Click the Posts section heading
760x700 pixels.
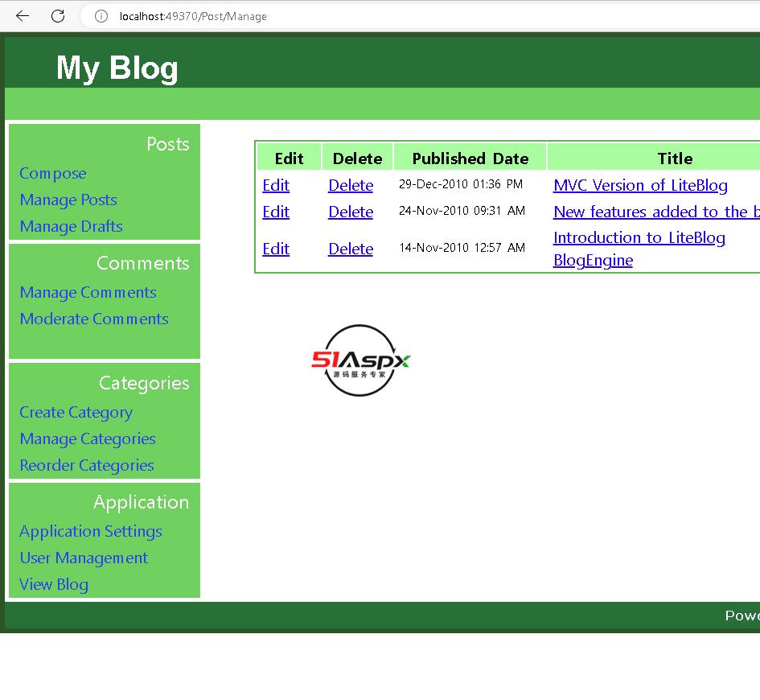click(x=168, y=144)
